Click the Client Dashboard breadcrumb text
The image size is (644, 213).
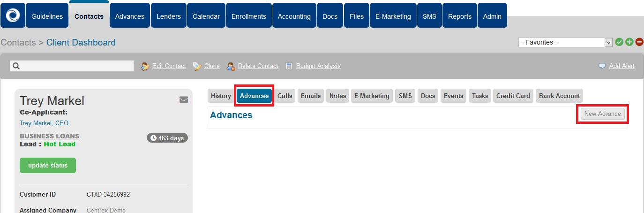[x=81, y=43]
